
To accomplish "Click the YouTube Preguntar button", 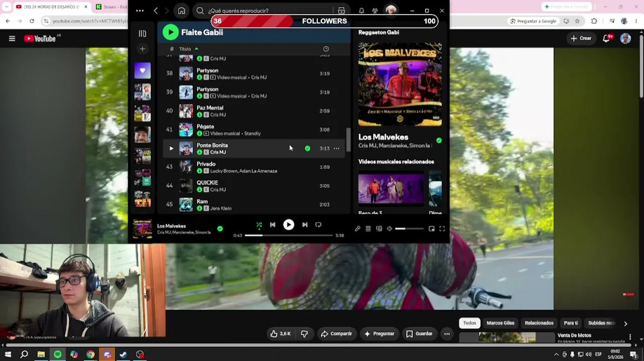I will 379,334.
